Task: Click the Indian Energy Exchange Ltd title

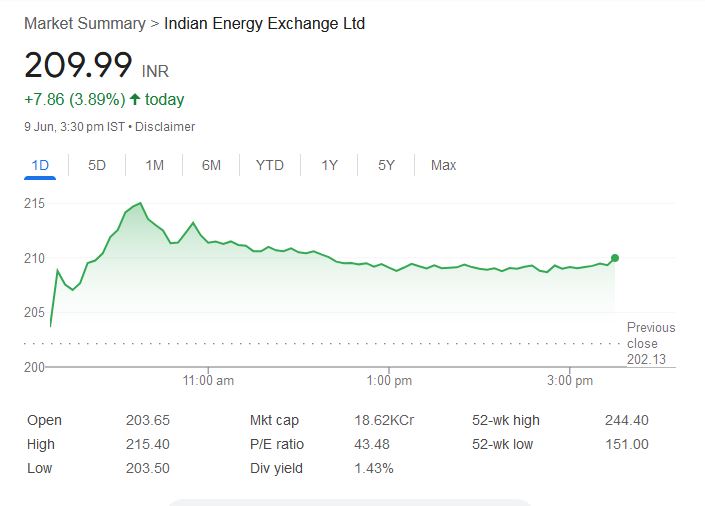Action: 264,23
